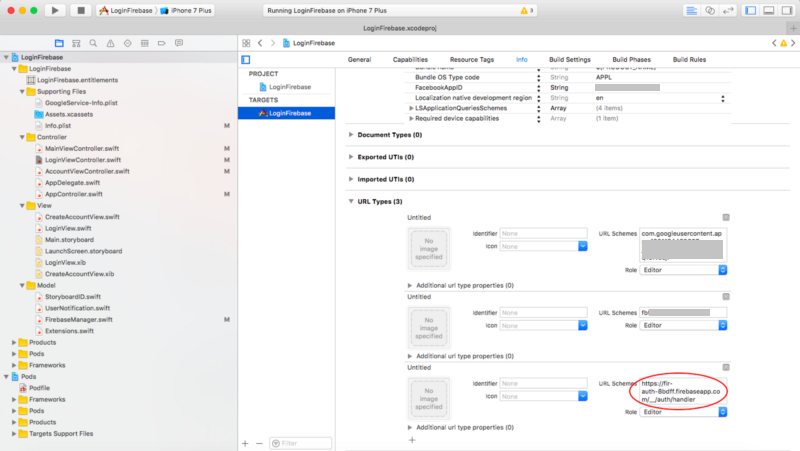Image resolution: width=800 pixels, height=451 pixels.
Task: Select the LoginFirebase project entry
Action: (x=286, y=87)
